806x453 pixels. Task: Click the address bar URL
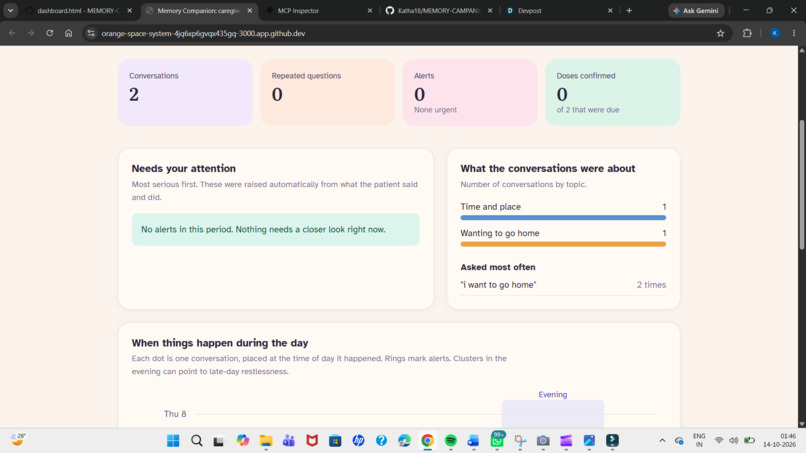[203, 33]
